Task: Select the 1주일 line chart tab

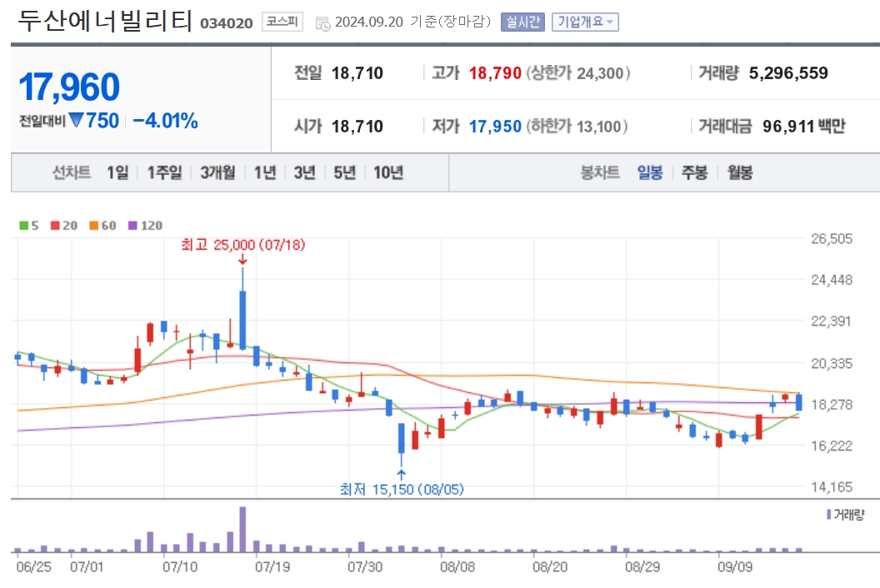Action: point(164,172)
